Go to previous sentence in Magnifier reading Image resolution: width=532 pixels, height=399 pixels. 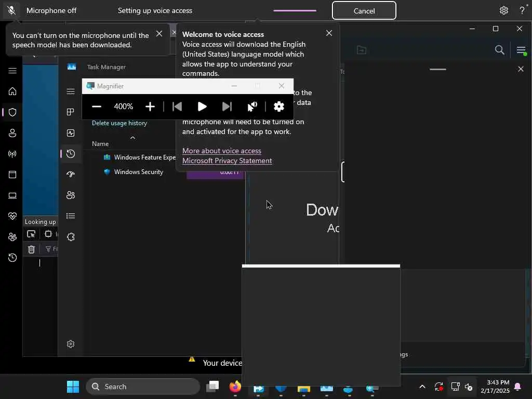pyautogui.click(x=177, y=107)
